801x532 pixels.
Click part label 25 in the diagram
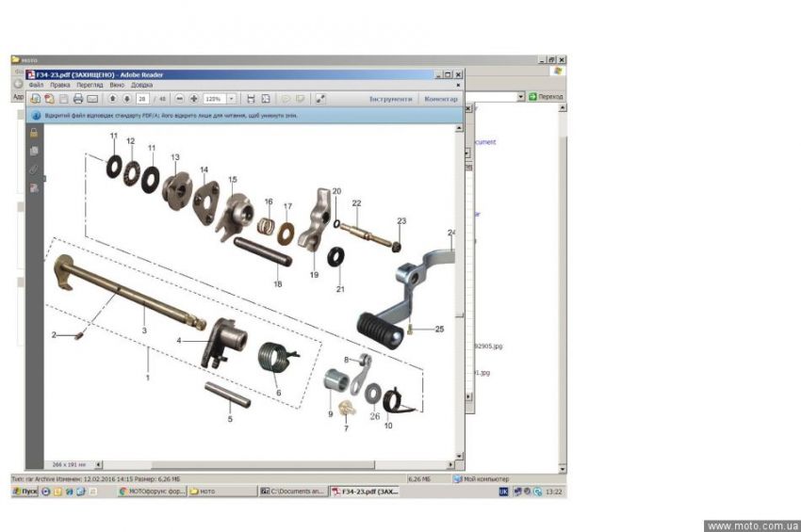point(439,330)
